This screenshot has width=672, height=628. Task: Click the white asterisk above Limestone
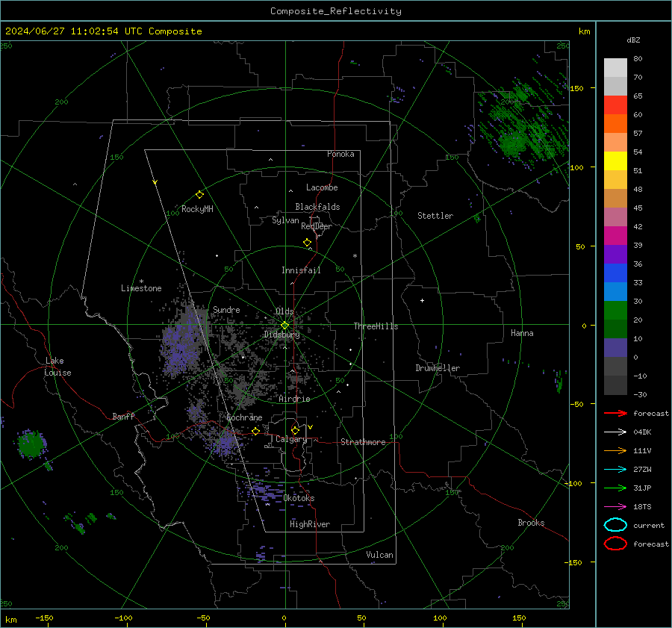pos(141,282)
